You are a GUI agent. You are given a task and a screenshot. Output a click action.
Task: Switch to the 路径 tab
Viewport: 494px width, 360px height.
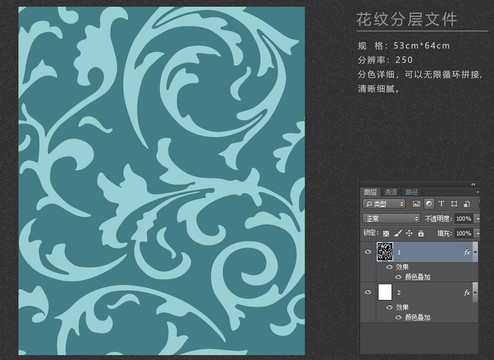[412, 192]
